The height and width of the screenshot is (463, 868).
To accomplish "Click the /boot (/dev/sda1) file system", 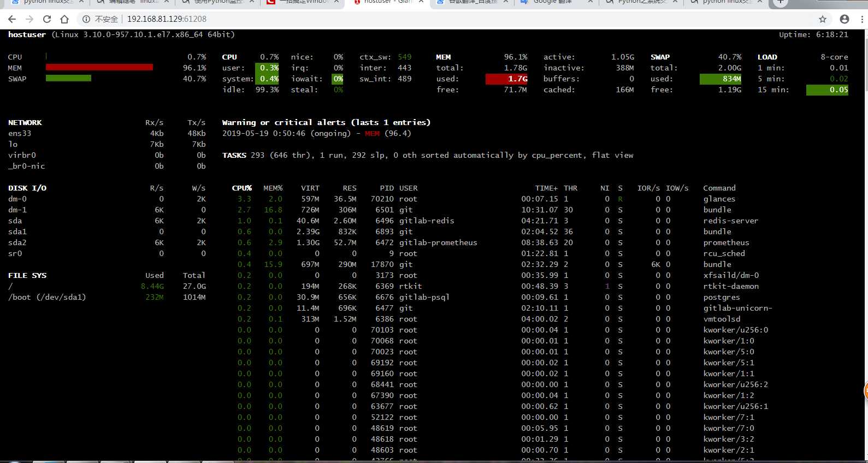I will point(47,297).
